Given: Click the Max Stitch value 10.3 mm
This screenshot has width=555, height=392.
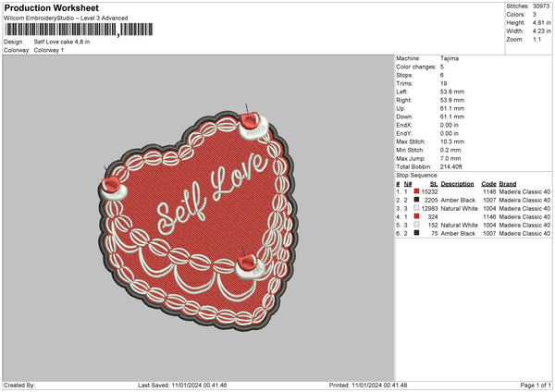Looking at the screenshot, I should [x=452, y=141].
